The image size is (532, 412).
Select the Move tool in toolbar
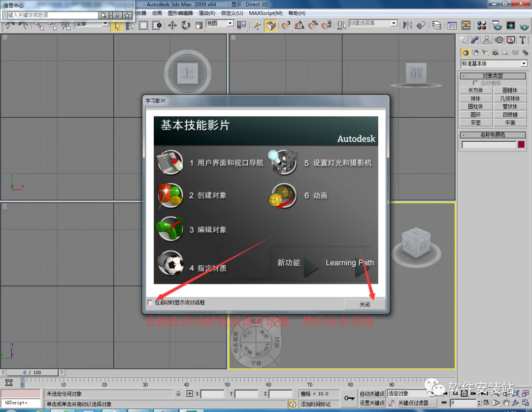coord(172,26)
